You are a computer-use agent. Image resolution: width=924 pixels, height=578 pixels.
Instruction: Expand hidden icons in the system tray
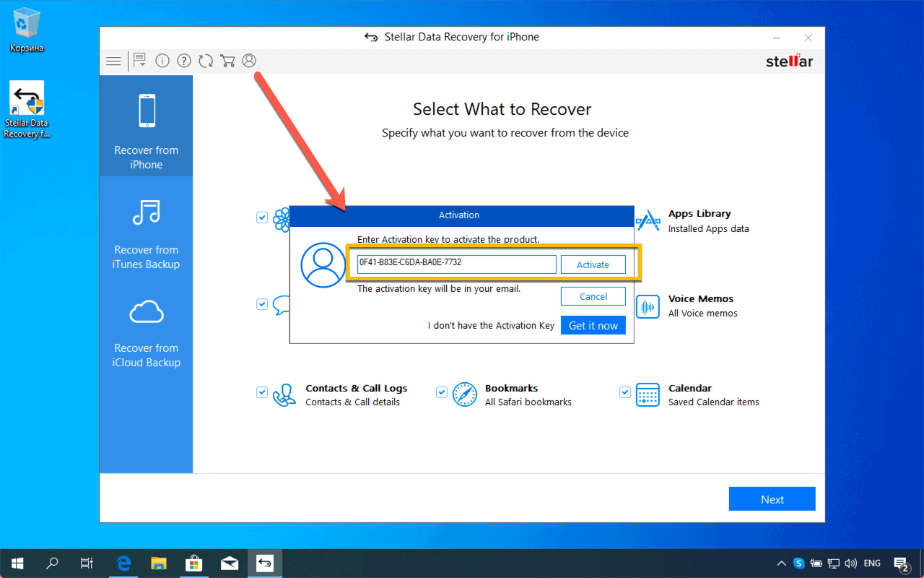tap(781, 563)
